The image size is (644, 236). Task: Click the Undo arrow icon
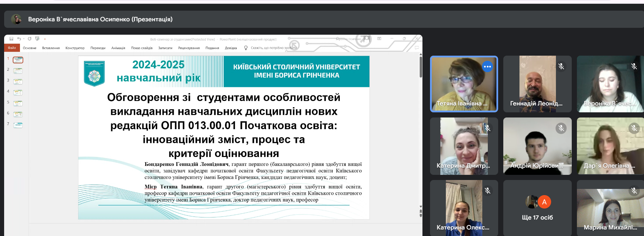(19, 39)
